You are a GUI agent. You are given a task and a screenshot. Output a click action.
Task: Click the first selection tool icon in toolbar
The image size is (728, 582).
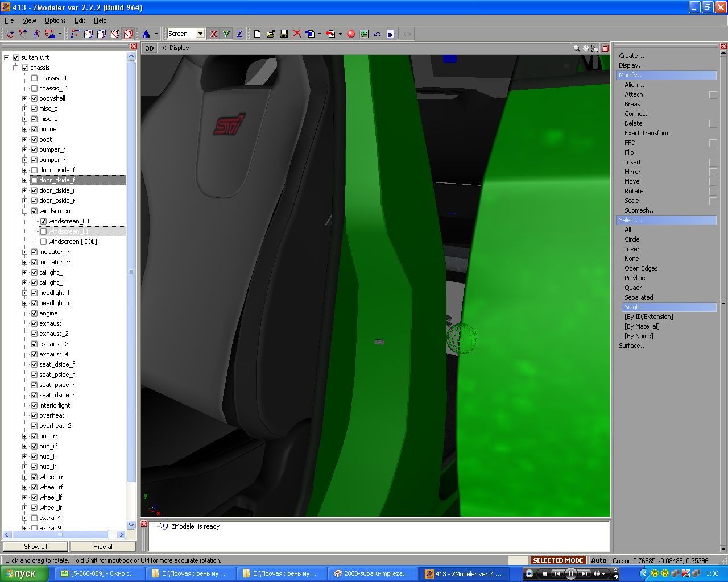tap(10, 34)
